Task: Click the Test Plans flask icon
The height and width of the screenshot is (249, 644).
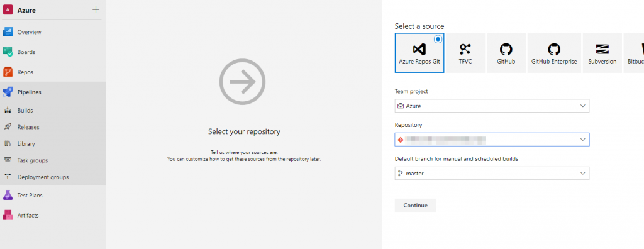Action: (x=8, y=195)
